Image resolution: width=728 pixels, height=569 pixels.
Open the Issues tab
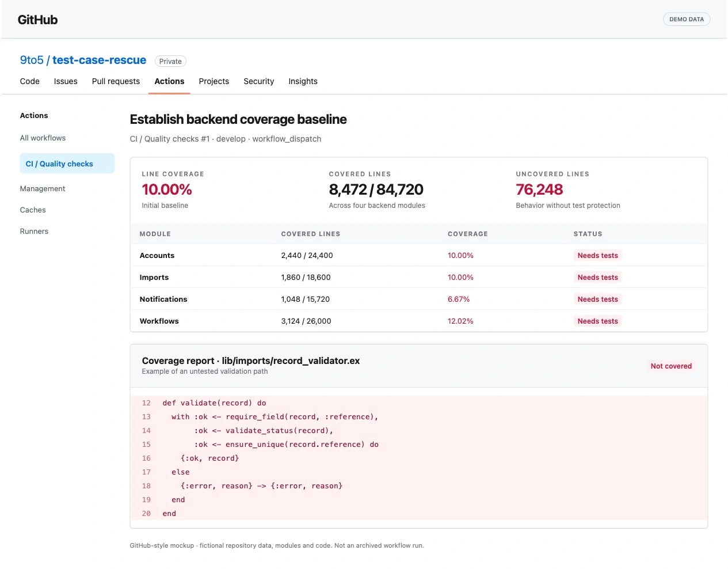pos(66,81)
